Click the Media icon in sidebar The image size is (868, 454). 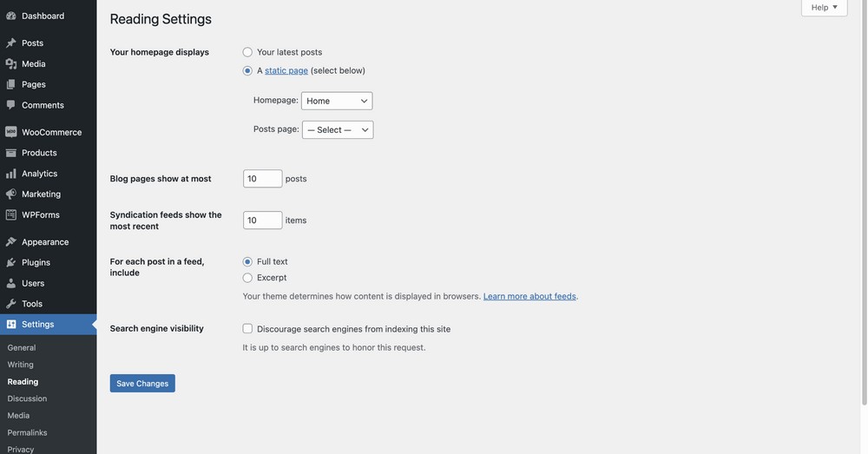click(10, 63)
